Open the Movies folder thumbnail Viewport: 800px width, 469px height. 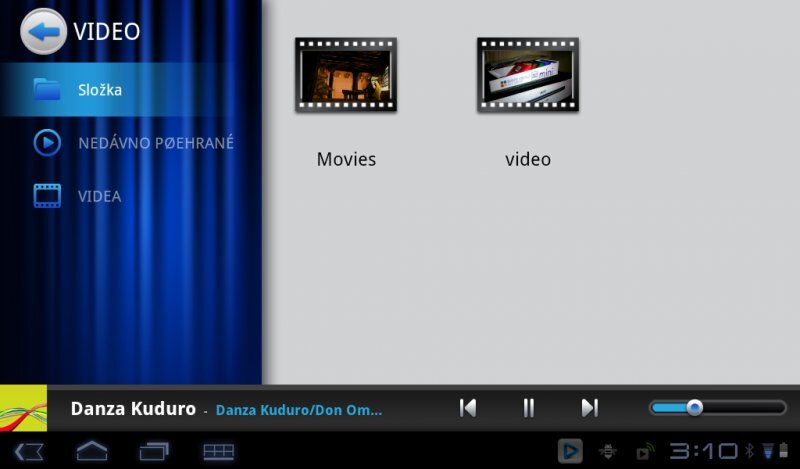[346, 75]
